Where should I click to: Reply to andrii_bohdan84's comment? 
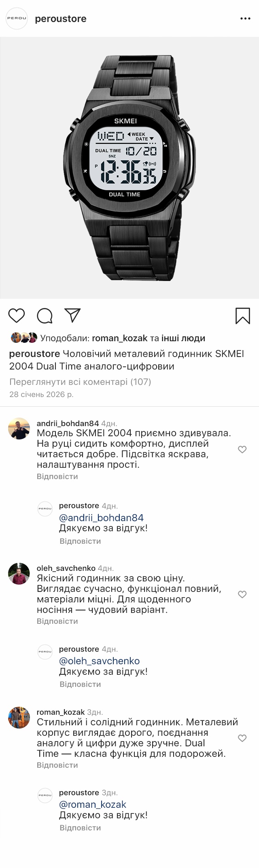(57, 477)
